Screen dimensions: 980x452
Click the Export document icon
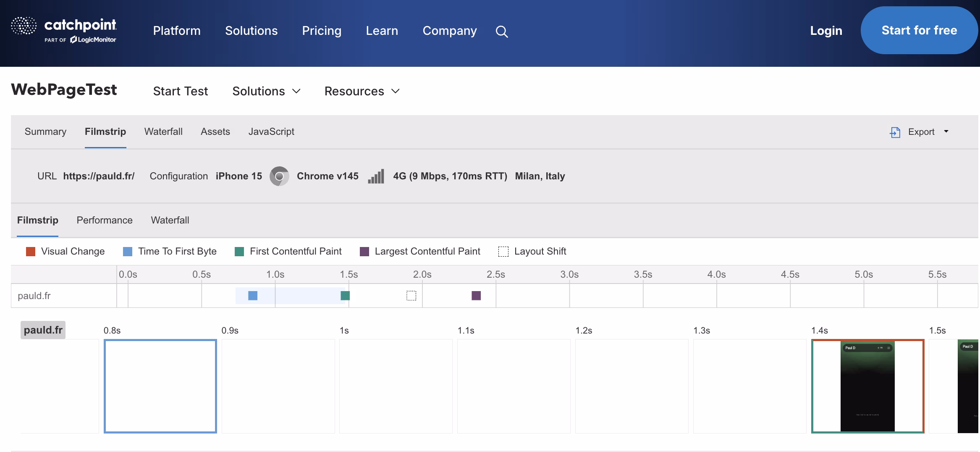coord(895,132)
